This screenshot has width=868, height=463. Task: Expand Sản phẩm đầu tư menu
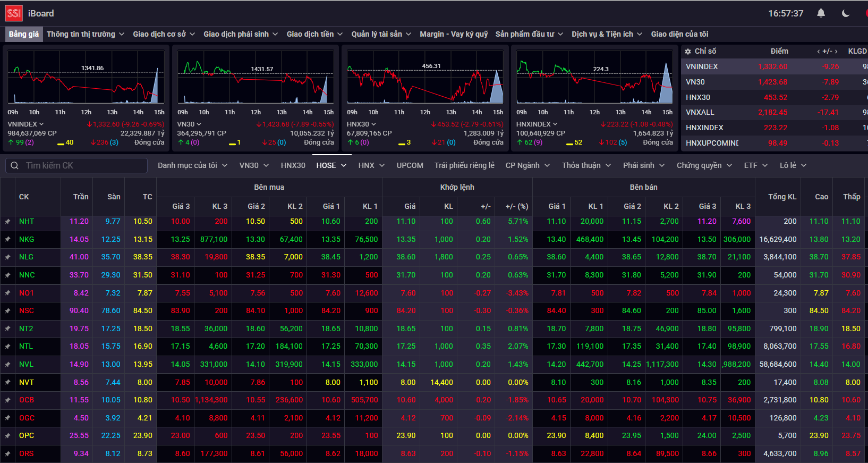click(529, 34)
